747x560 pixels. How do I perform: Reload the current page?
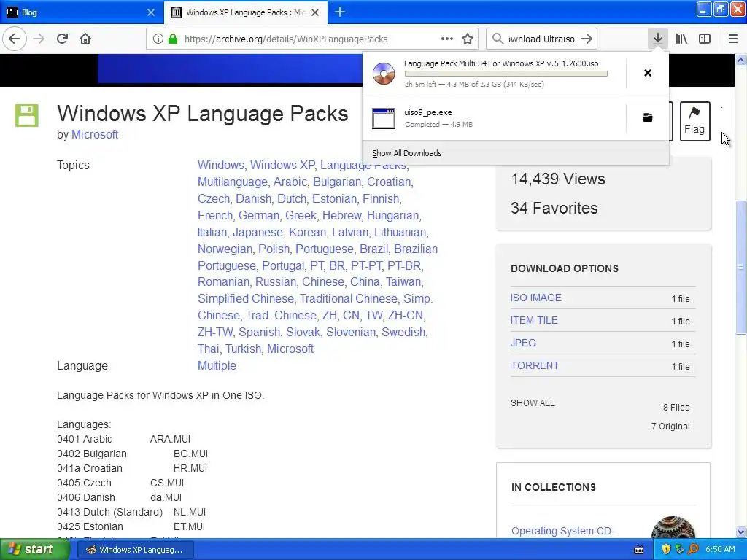[x=62, y=39]
